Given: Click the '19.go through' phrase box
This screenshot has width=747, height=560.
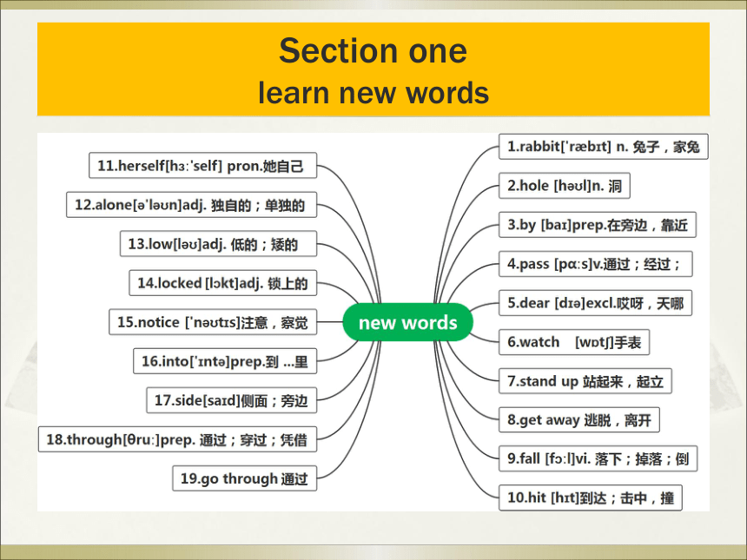Looking at the screenshot, I should (x=244, y=478).
